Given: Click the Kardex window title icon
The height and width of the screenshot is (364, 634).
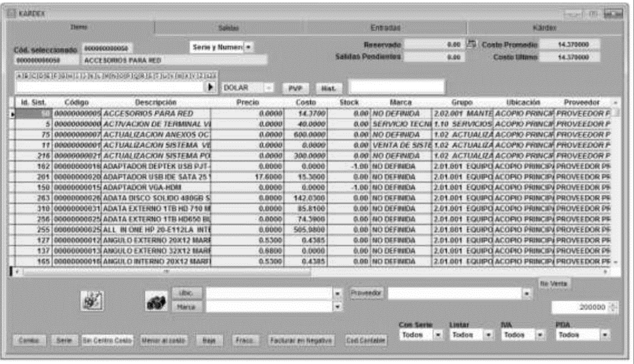Looking at the screenshot, I should click(x=12, y=13).
